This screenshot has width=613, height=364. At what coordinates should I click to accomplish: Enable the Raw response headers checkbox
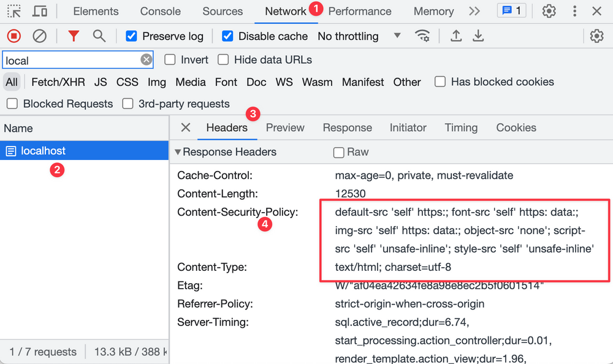[338, 152]
